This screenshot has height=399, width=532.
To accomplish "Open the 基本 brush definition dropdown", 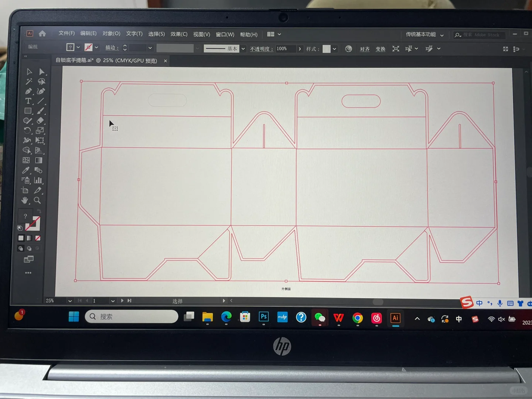I will tap(243, 49).
